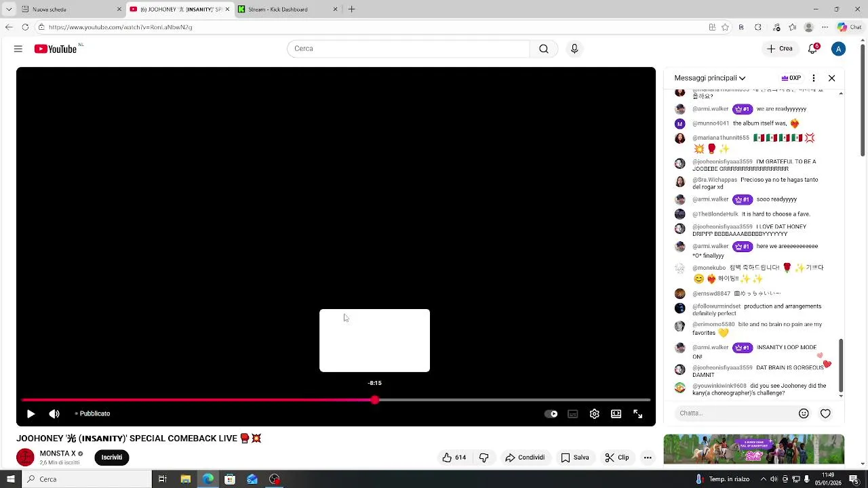Open File Explorer from the taskbar
The image size is (868, 488).
(185, 479)
